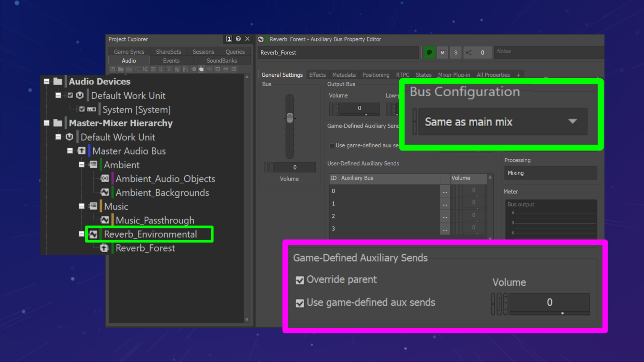Image resolution: width=644 pixels, height=362 pixels.
Task: Open the Game Syncs tab
Action: [129, 51]
